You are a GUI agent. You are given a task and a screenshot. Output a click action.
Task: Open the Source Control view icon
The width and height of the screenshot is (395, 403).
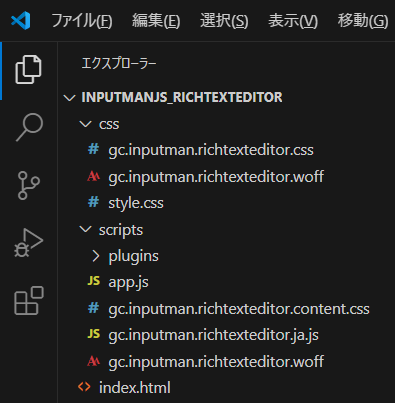click(29, 185)
